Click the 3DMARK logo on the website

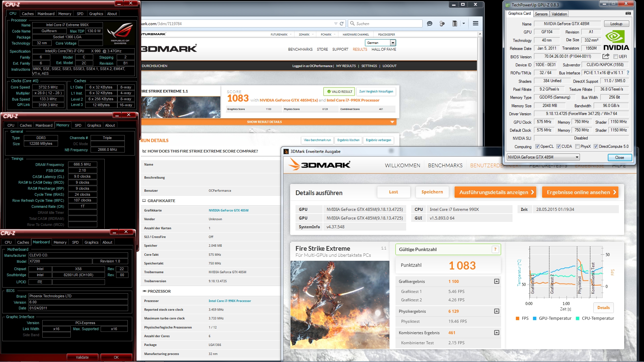(169, 49)
